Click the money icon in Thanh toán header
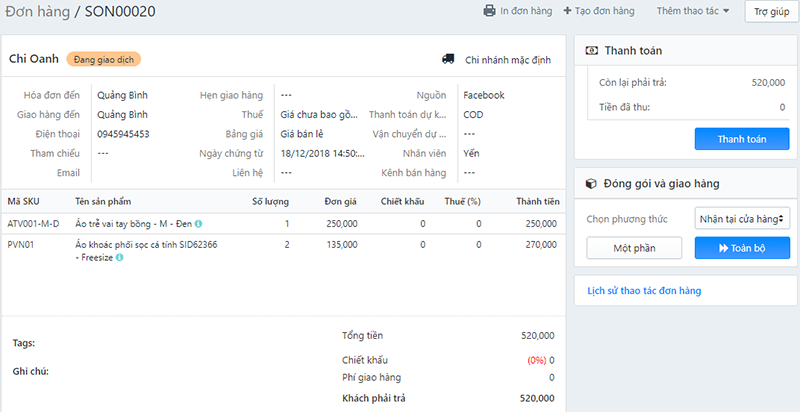The height and width of the screenshot is (412, 800). pos(592,50)
